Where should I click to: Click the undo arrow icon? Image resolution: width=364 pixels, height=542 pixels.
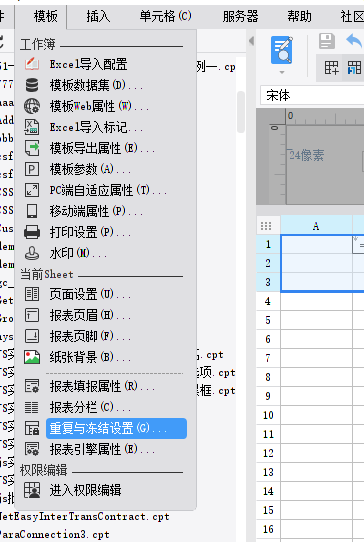point(354,40)
